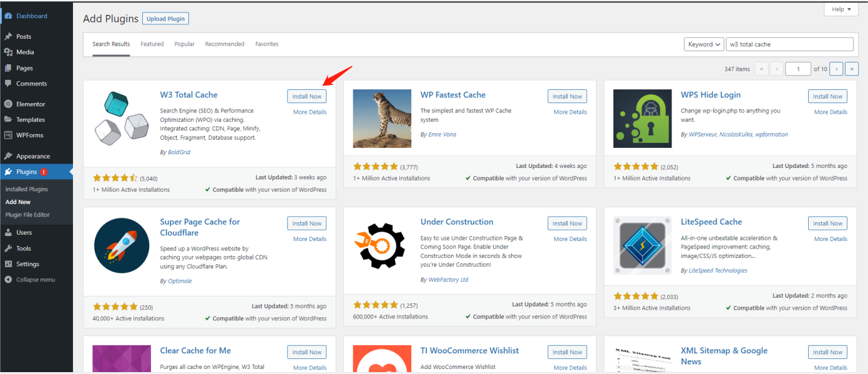Screen dimensions: 868x374
Task: Click the WP Fastest Cache cheetah thumbnail
Action: [x=382, y=119]
